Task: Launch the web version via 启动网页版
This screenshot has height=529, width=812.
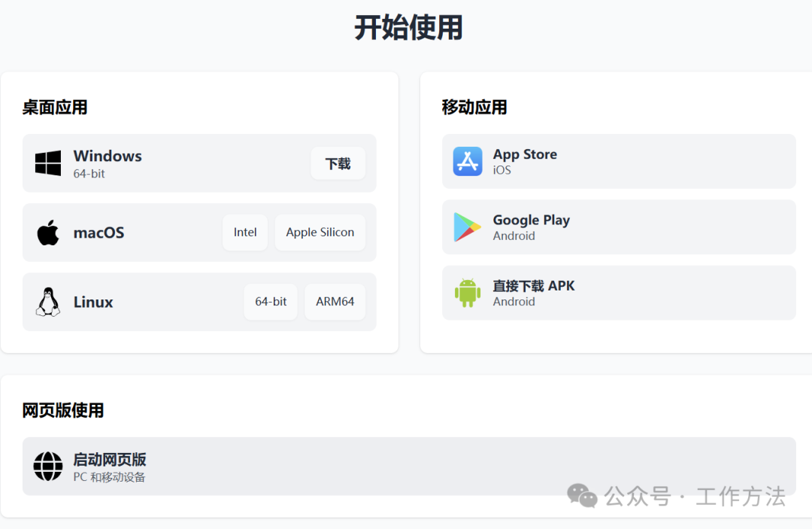Action: pyautogui.click(x=409, y=467)
